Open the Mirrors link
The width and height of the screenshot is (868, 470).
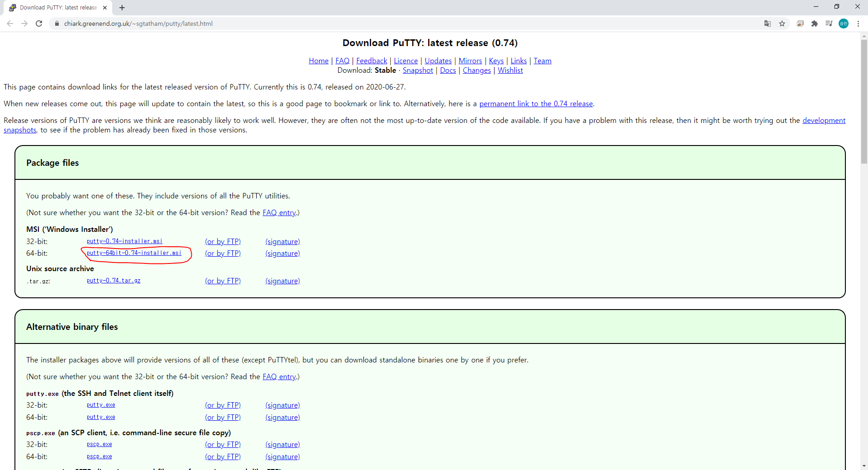(x=470, y=61)
